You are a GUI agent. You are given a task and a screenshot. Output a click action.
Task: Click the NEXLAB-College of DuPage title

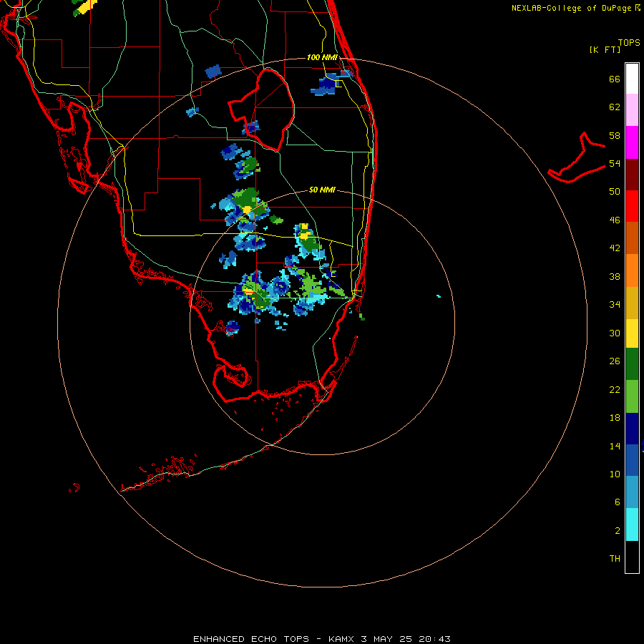click(571, 8)
